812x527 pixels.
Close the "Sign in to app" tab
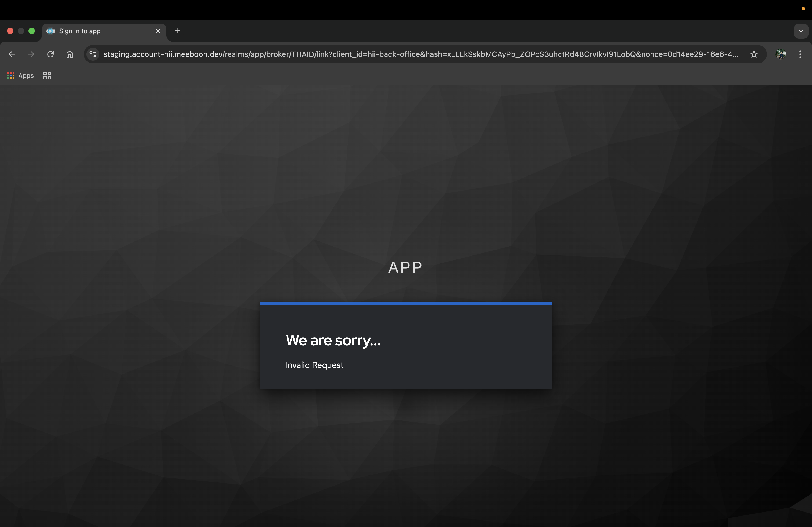point(158,31)
